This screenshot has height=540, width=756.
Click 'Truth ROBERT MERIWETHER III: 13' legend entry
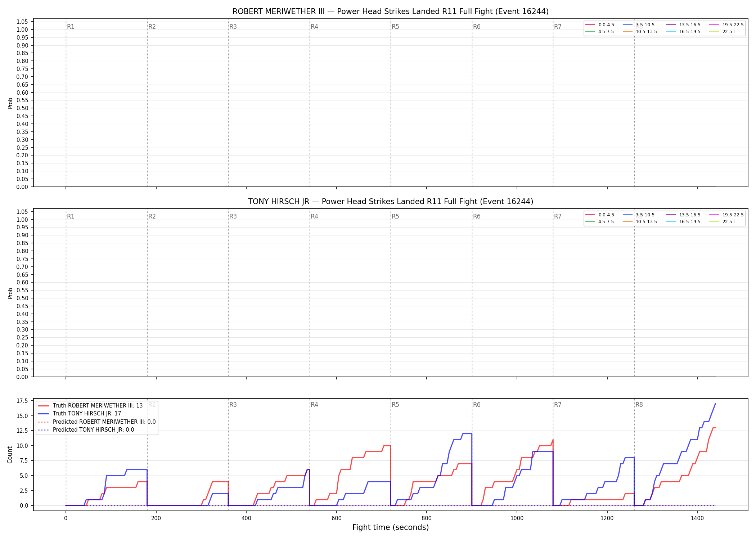[90, 406]
